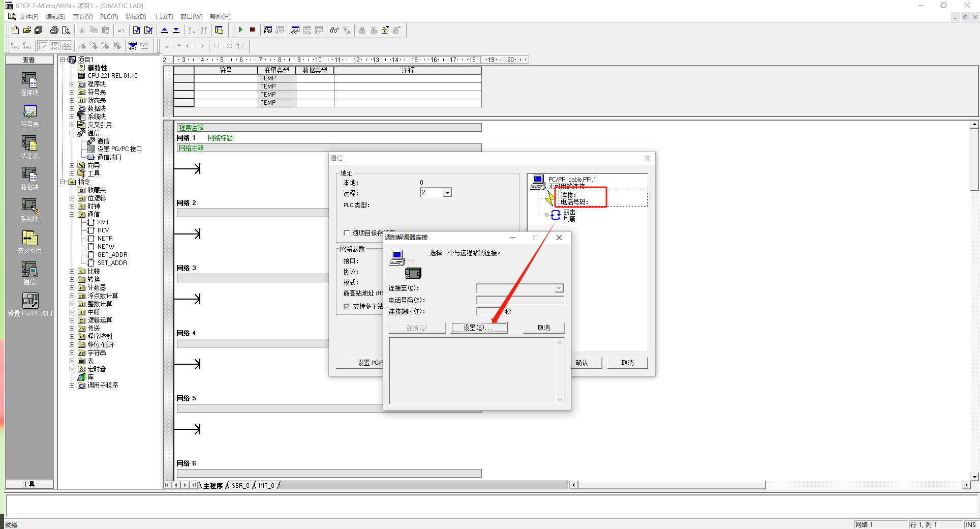980x529 pixels.
Task: Expand the 定时器 instruction folder
Action: [72, 369]
